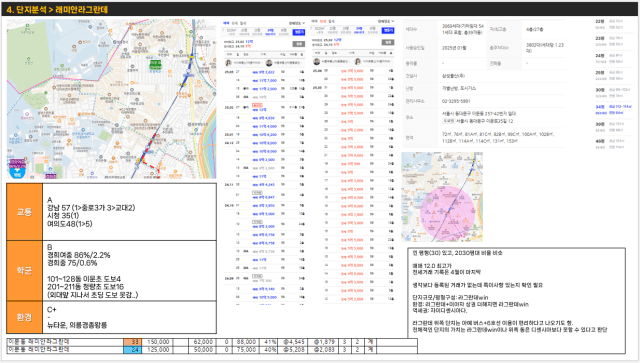Click the slide title '4. 단지분석 > 래미안라그란데'
The width and height of the screenshot is (640, 363).
[57, 9]
